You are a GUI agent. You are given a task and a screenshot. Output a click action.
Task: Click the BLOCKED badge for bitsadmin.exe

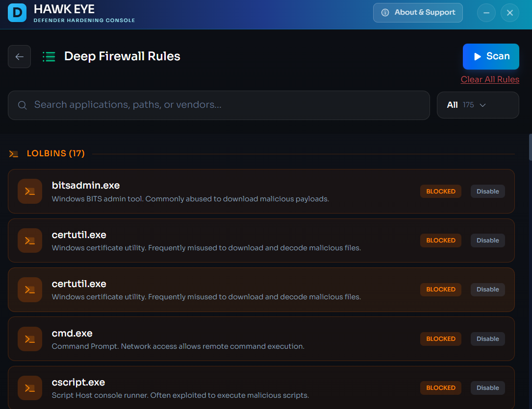tap(440, 192)
